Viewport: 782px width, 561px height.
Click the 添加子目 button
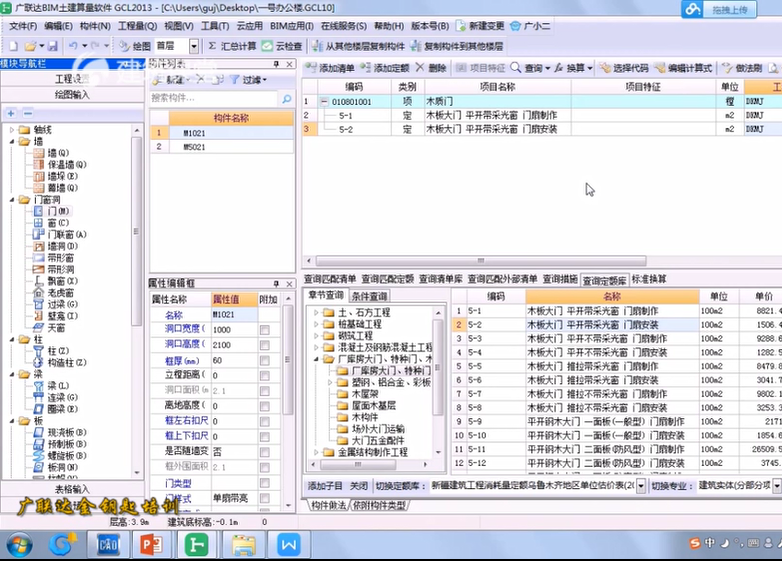pyautogui.click(x=324, y=485)
